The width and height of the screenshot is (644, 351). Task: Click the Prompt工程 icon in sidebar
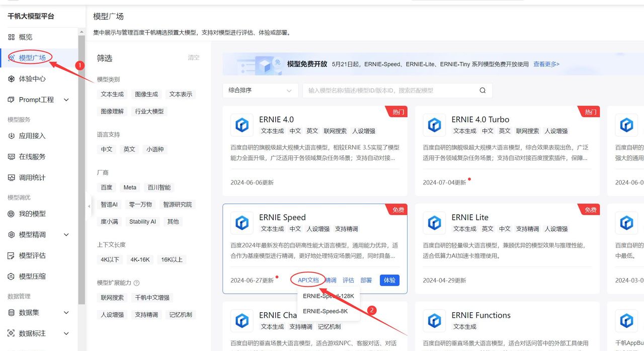11,100
